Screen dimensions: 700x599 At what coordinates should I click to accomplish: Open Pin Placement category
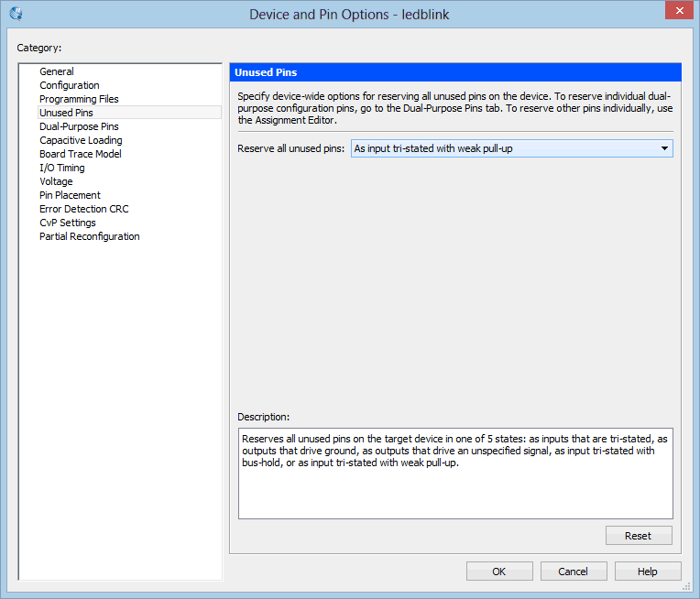click(x=70, y=195)
